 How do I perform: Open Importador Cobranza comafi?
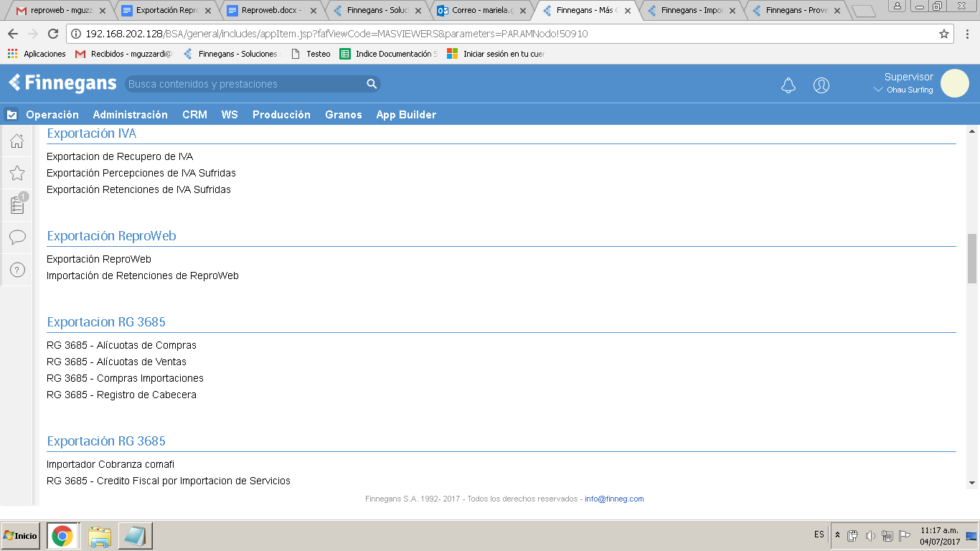[x=110, y=464]
